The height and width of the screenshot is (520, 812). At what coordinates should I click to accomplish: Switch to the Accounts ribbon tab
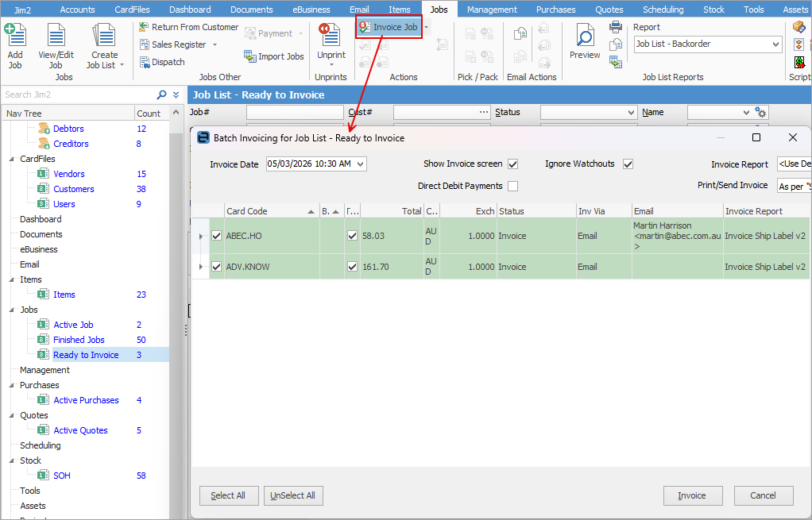tap(77, 10)
